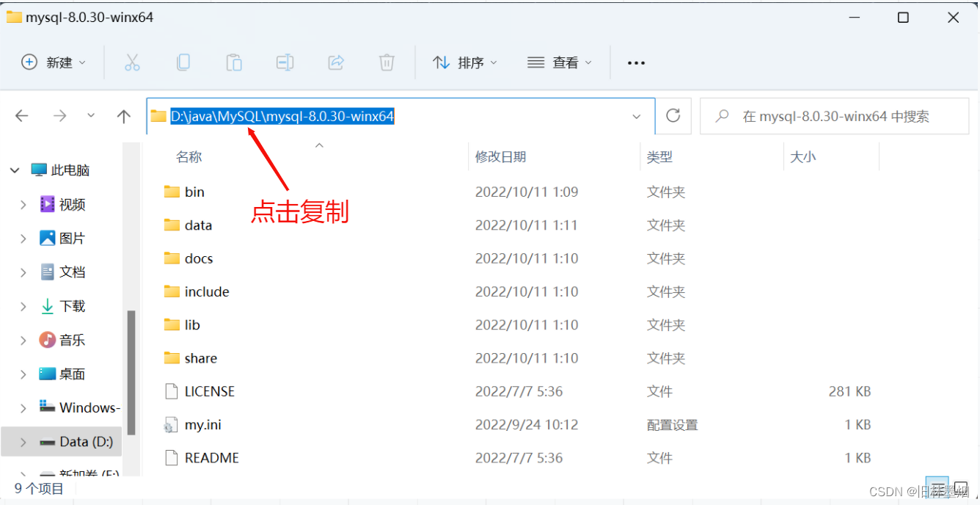Select the LICENSE file
Screen dimensions: 980x505
[x=209, y=391]
